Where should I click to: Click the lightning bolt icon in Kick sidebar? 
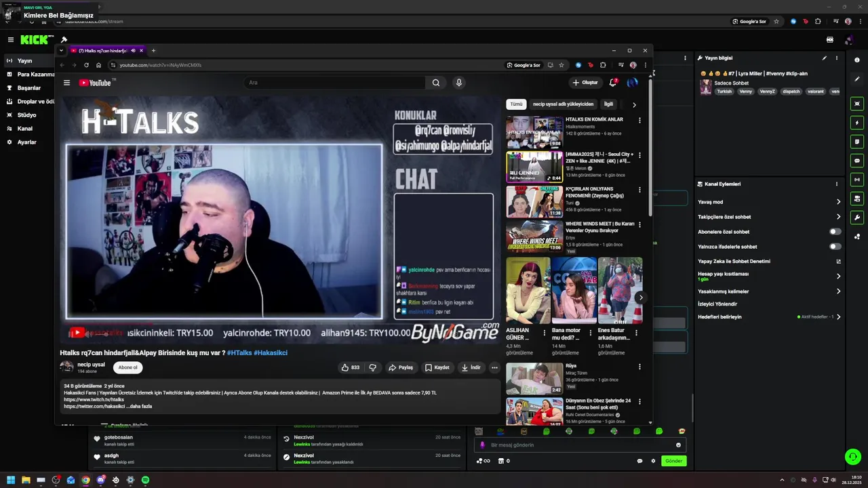coord(857,123)
